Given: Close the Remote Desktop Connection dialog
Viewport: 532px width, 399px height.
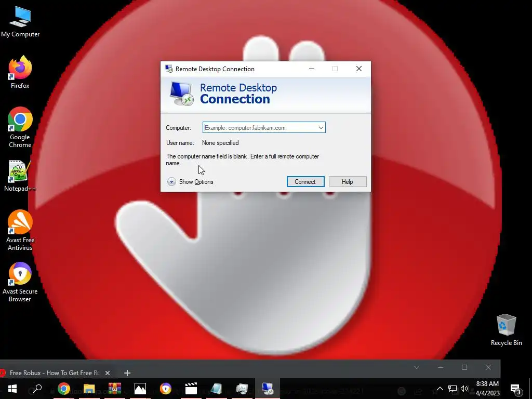Looking at the screenshot, I should pos(359,69).
